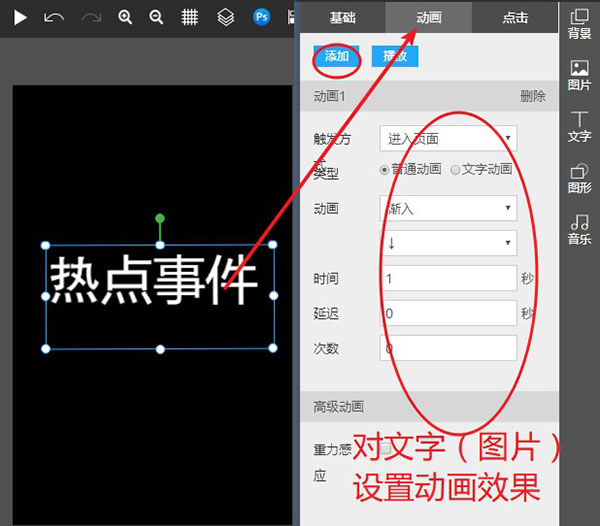This screenshot has width=600, height=526.
Task: Open the direction dropdown showing ↓
Action: pos(448,243)
